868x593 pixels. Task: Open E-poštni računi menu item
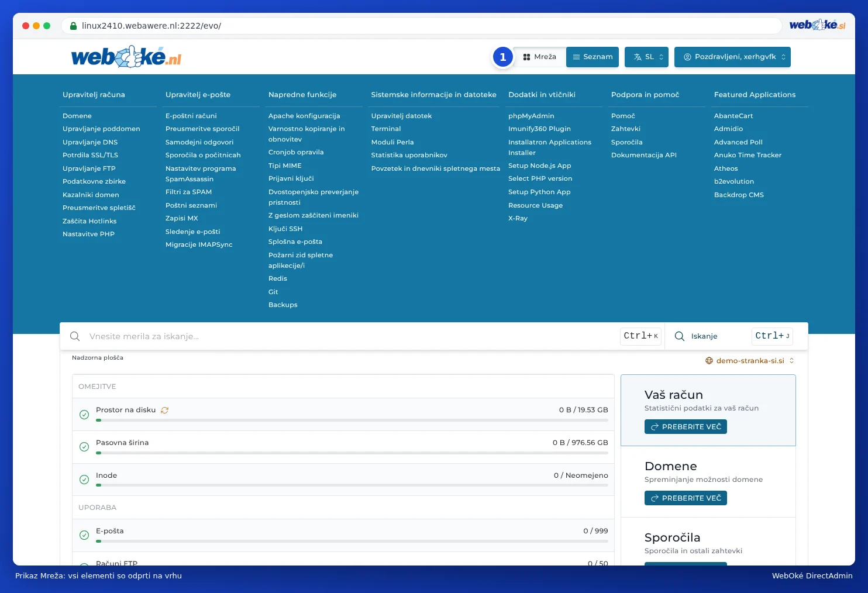click(x=191, y=116)
